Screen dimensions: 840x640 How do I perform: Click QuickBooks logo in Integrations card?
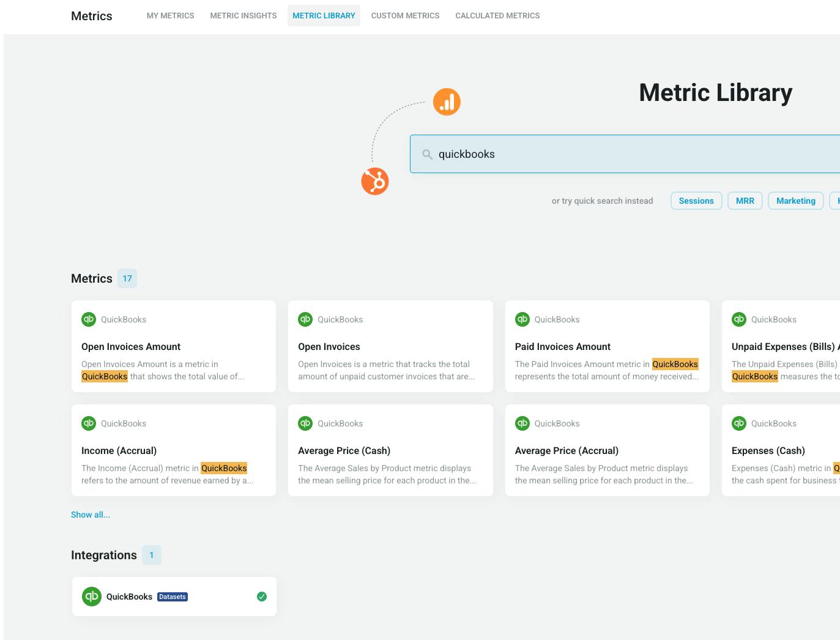tap(92, 597)
